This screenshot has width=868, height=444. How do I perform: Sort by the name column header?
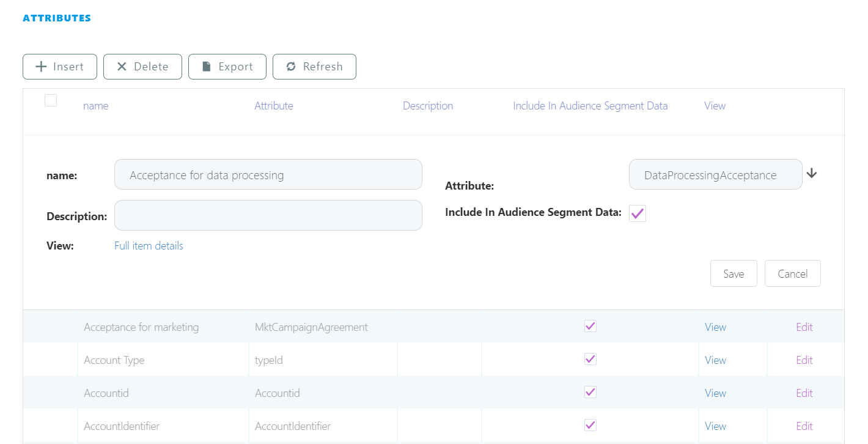coord(95,106)
